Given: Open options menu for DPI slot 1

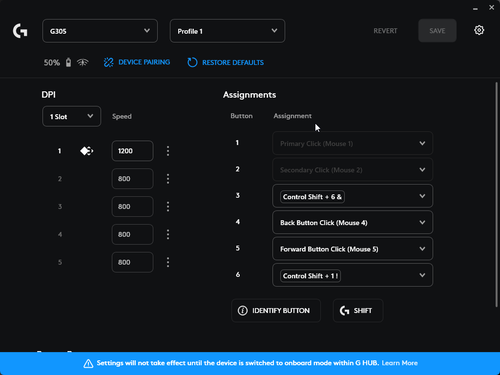Looking at the screenshot, I should click(x=168, y=151).
